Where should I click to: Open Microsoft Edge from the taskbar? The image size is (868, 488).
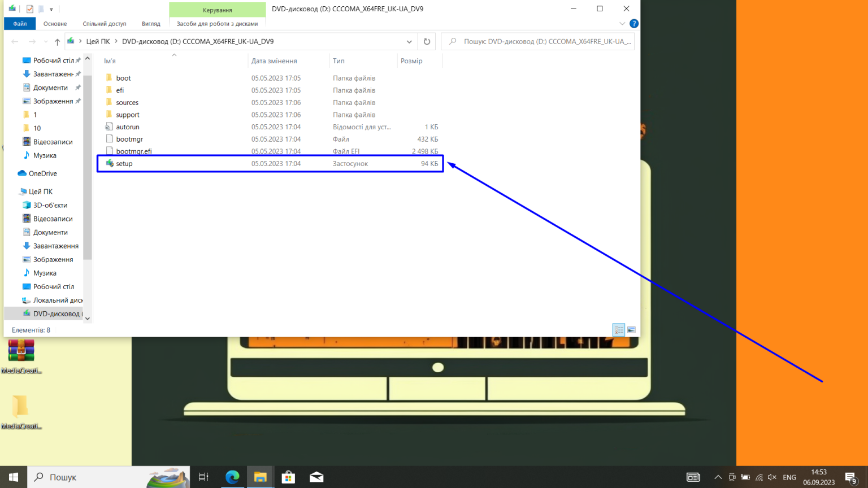tap(232, 477)
